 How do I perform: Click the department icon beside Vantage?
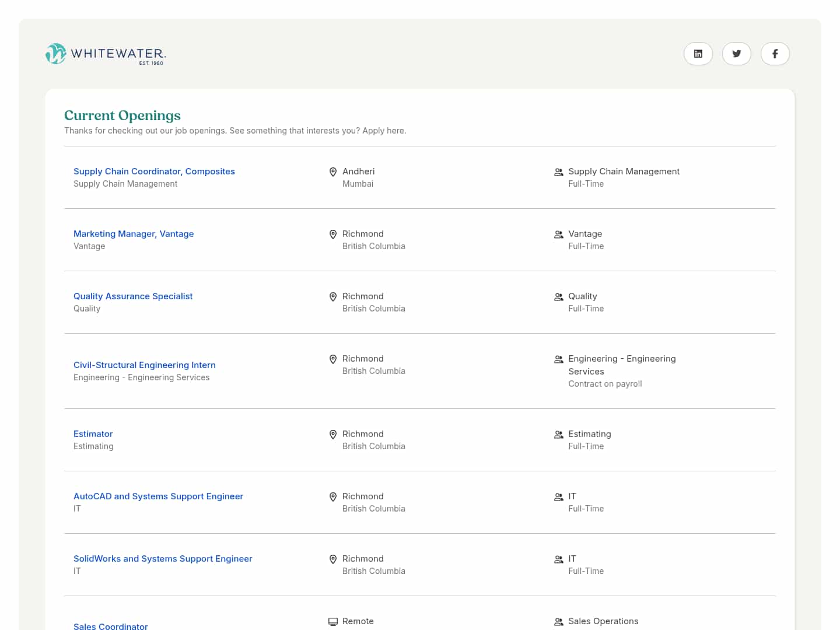(558, 235)
